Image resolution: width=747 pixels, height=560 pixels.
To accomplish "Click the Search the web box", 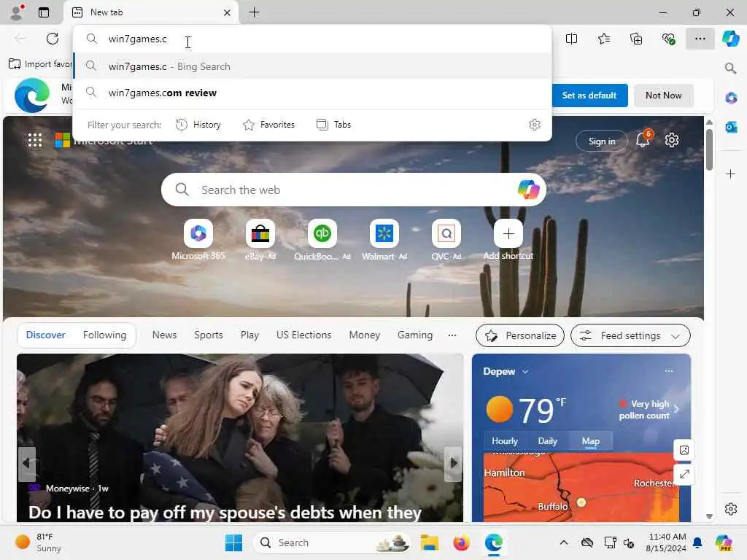I will coord(354,190).
